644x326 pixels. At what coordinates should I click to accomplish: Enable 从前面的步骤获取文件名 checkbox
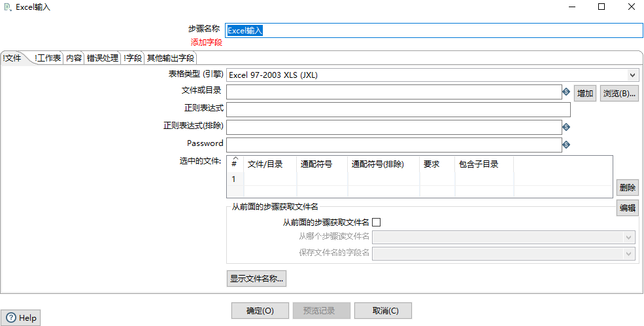tap(376, 223)
